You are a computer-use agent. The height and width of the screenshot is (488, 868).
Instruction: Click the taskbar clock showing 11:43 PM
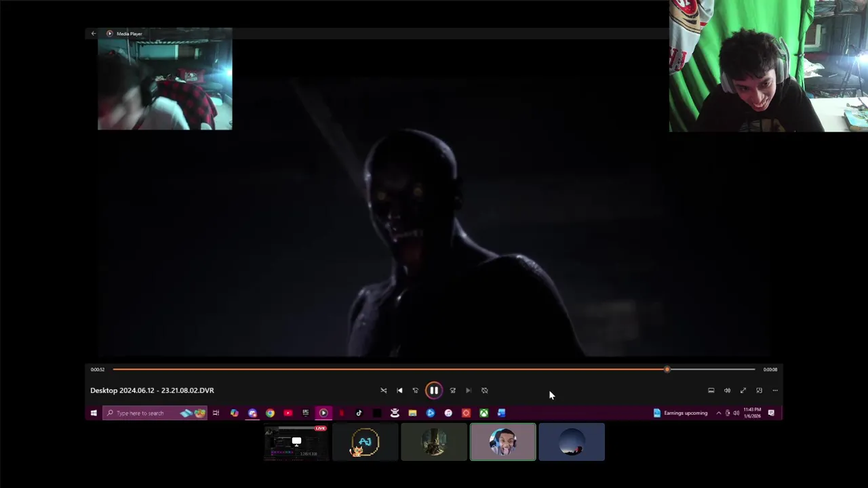coord(752,413)
